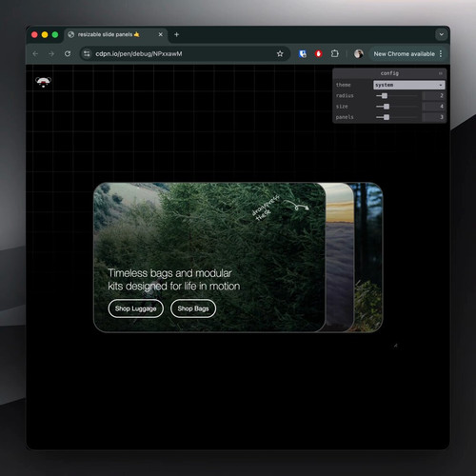Click the resize handle below the panels
476x476 pixels.
pyautogui.click(x=396, y=346)
